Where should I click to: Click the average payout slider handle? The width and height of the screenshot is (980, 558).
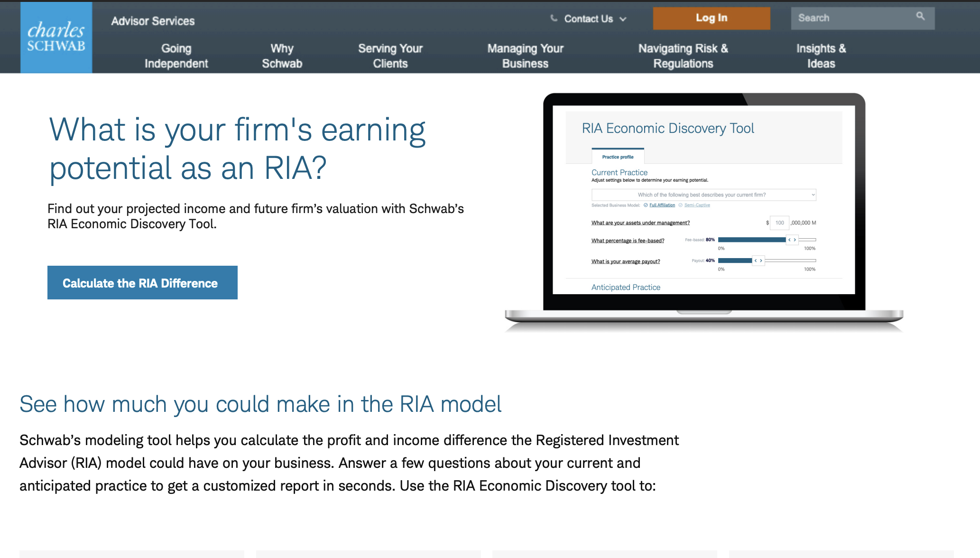click(758, 260)
